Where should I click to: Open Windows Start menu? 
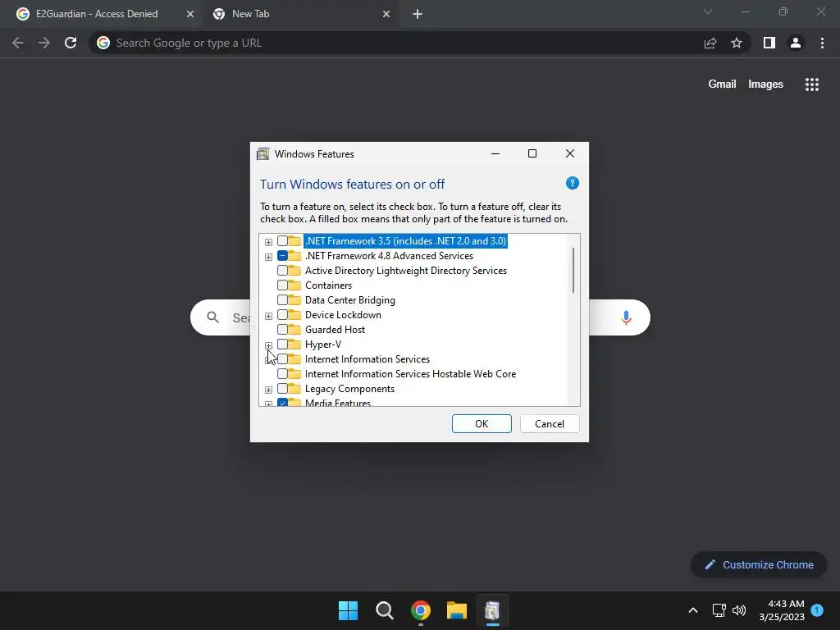[348, 610]
